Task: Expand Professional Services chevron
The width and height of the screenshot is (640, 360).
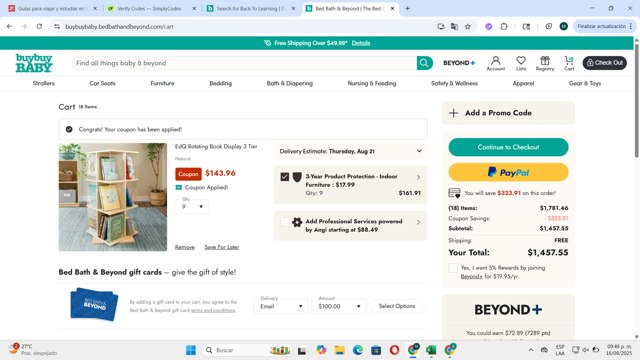Action: (x=418, y=222)
